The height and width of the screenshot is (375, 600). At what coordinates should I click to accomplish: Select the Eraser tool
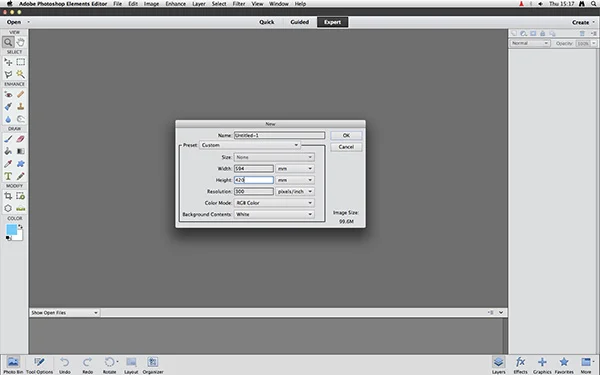[21, 139]
